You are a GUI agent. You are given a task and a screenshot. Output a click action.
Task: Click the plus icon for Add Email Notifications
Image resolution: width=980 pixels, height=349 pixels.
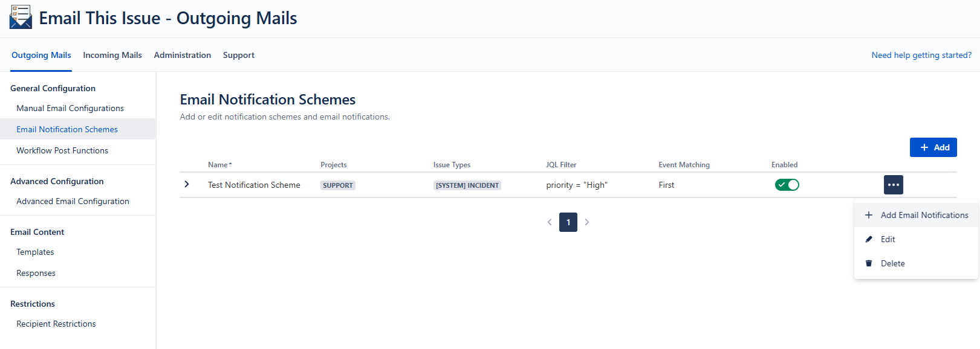coord(869,215)
